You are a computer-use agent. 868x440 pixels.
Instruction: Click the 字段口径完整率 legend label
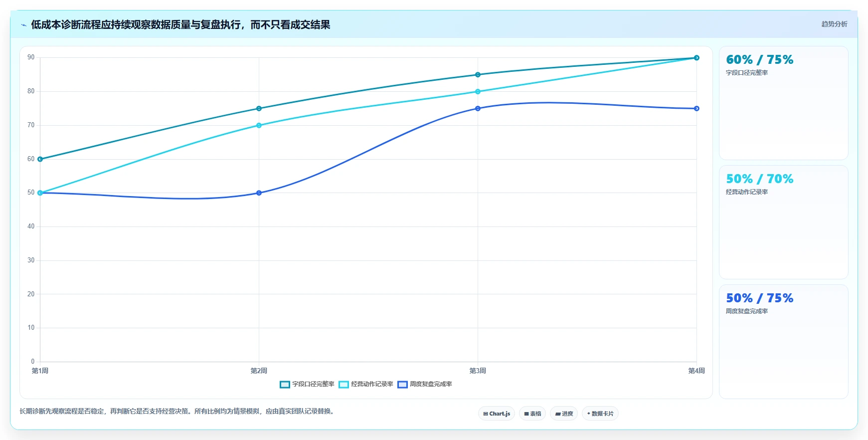[313, 384]
